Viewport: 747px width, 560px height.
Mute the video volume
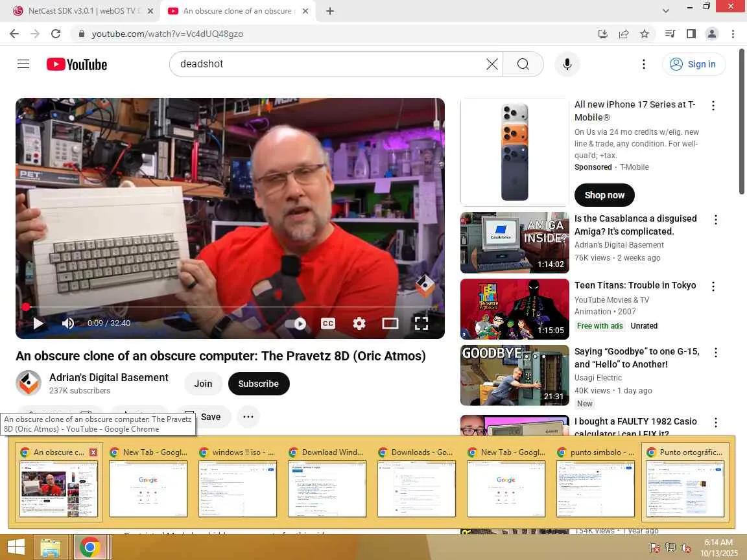68,323
